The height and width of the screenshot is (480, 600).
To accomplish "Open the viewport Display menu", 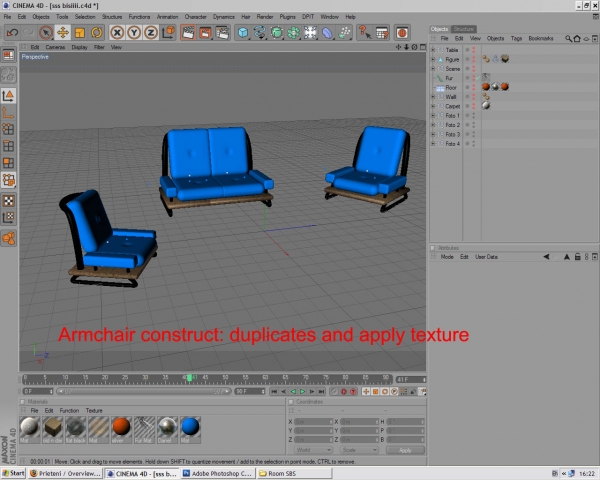I will pyautogui.click(x=80, y=47).
